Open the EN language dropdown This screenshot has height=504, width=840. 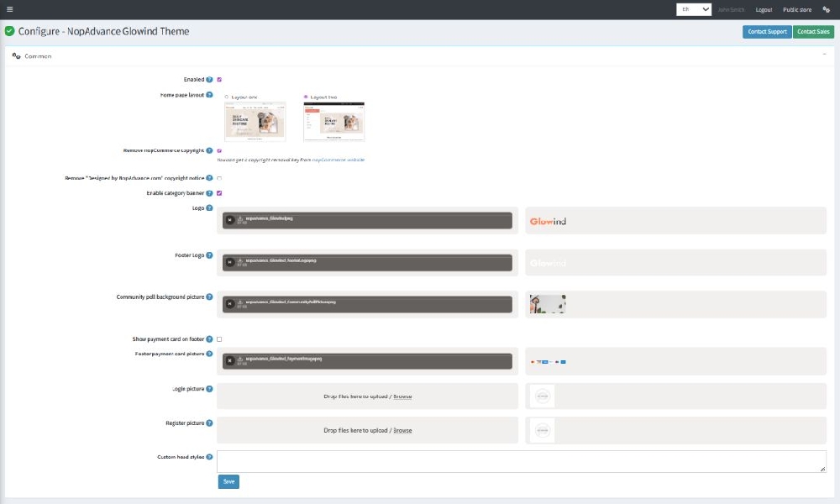696,9
